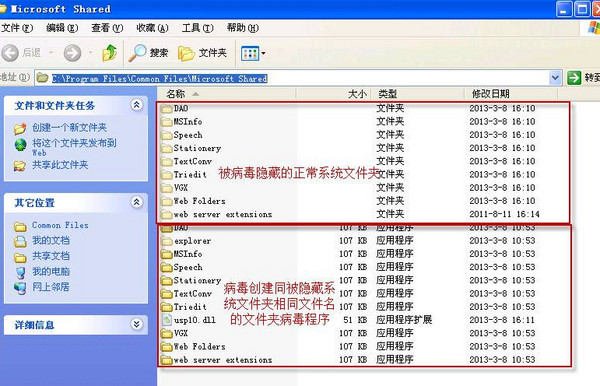
Task: Open Common Files in other places
Action: (x=60, y=225)
